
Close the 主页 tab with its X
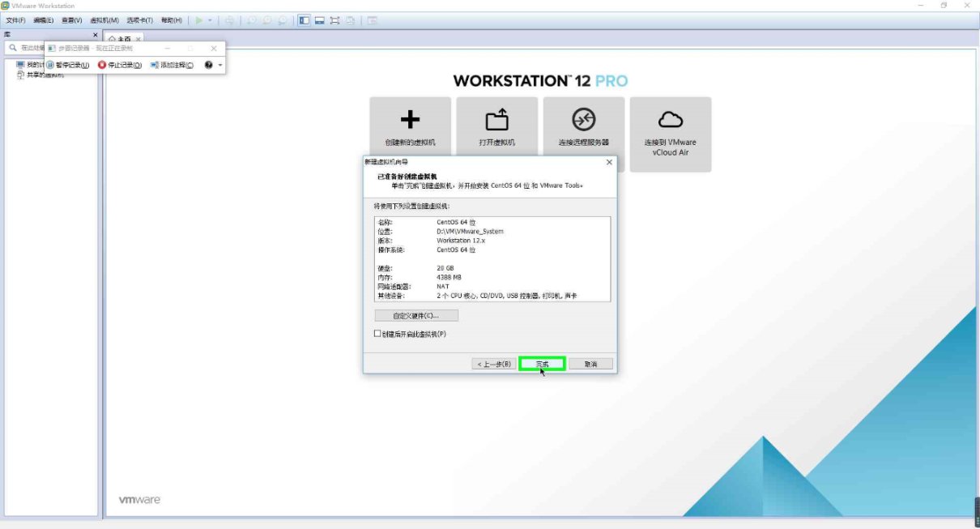[138, 38]
